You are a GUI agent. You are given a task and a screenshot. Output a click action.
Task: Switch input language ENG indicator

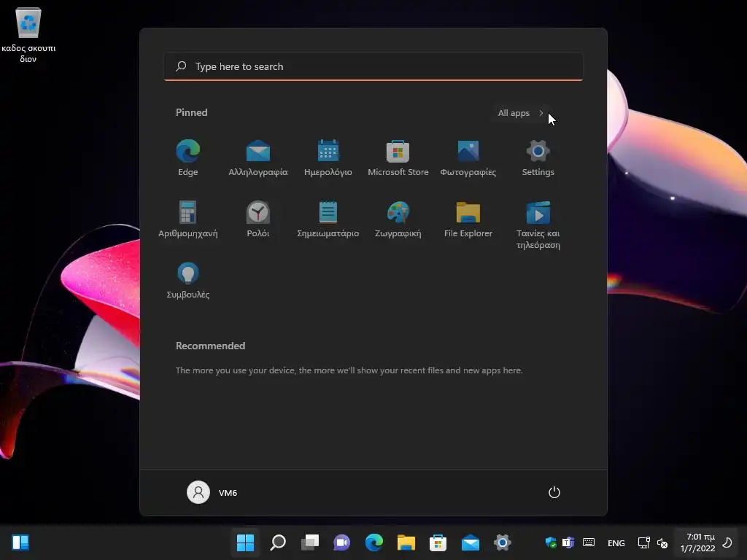coord(616,542)
